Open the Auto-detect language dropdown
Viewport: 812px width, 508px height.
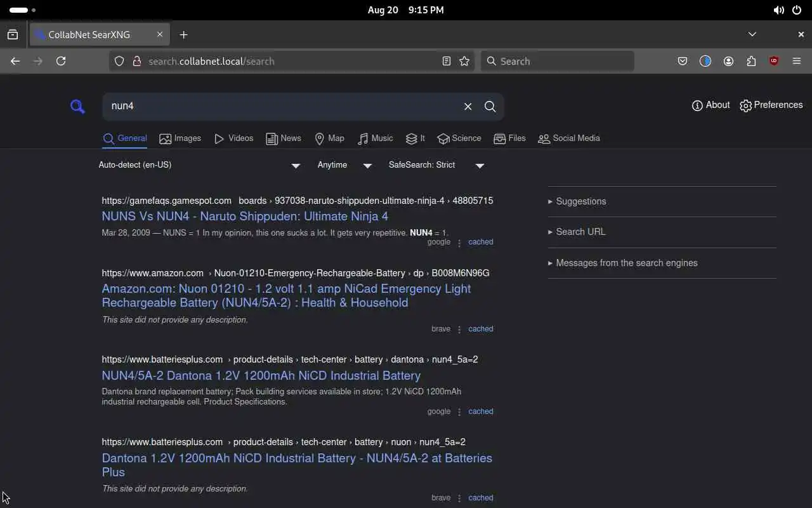pos(199,165)
